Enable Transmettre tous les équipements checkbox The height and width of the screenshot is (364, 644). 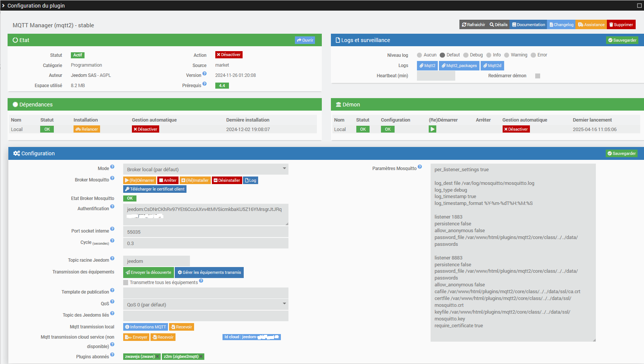[126, 283]
